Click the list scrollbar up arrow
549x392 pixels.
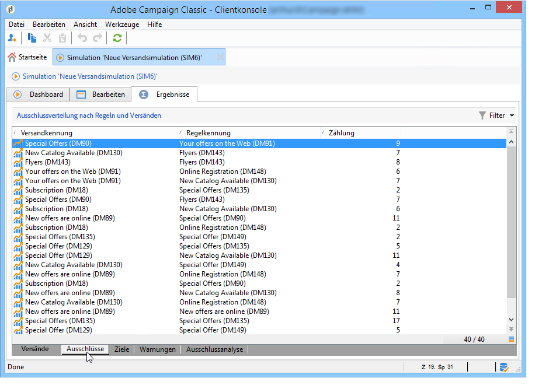[511, 142]
